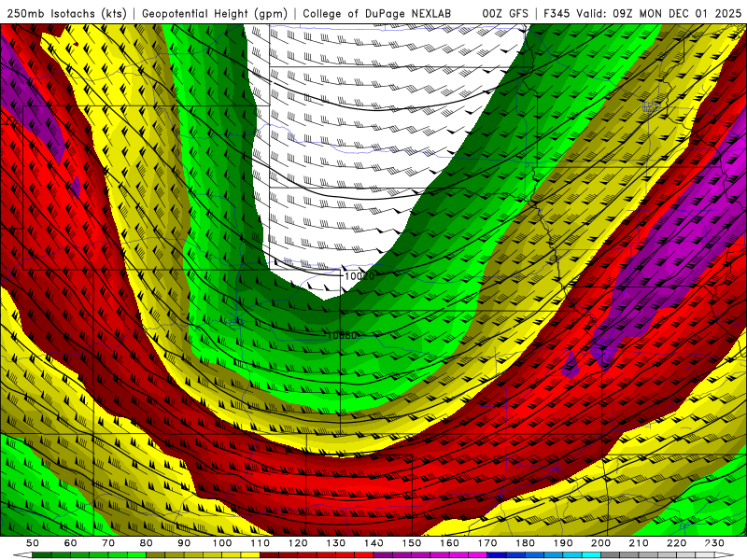The image size is (747, 560).
Task: Click the 230 knot legend value
Action: click(x=714, y=543)
